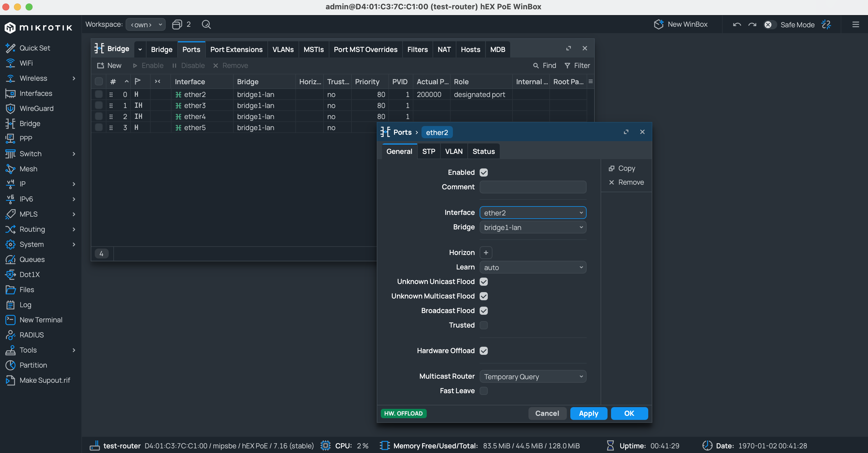Click Copy in the dialog side panel
The height and width of the screenshot is (453, 868).
pyautogui.click(x=622, y=168)
